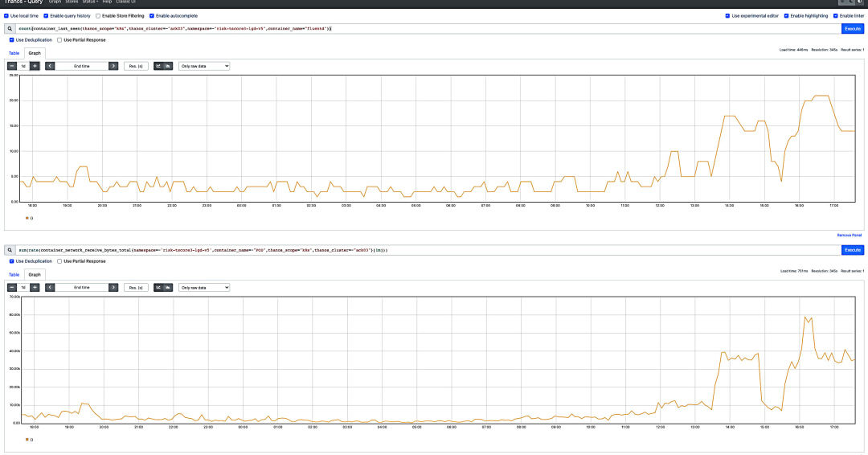Open 'Only raw data' dropdown in first panel
The image size is (868, 455).
(203, 66)
